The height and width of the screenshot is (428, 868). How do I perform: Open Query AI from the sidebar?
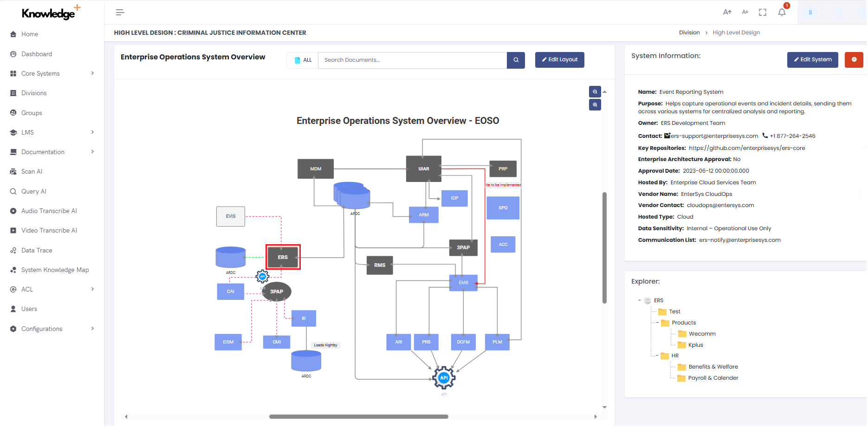click(33, 191)
